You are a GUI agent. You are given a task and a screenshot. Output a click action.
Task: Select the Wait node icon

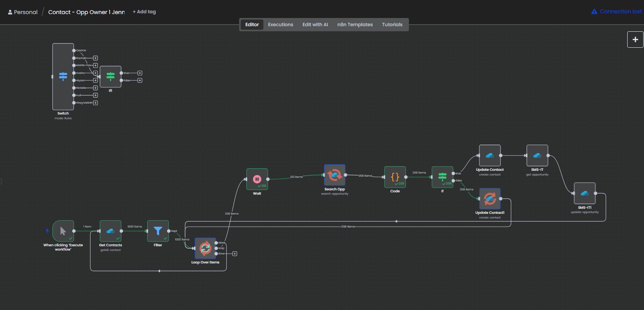tap(257, 179)
